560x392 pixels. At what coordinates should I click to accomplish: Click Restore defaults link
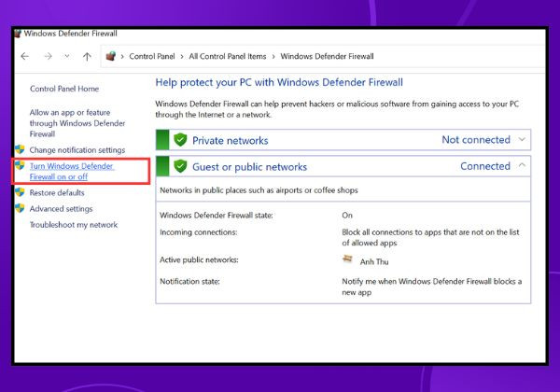pyautogui.click(x=57, y=193)
